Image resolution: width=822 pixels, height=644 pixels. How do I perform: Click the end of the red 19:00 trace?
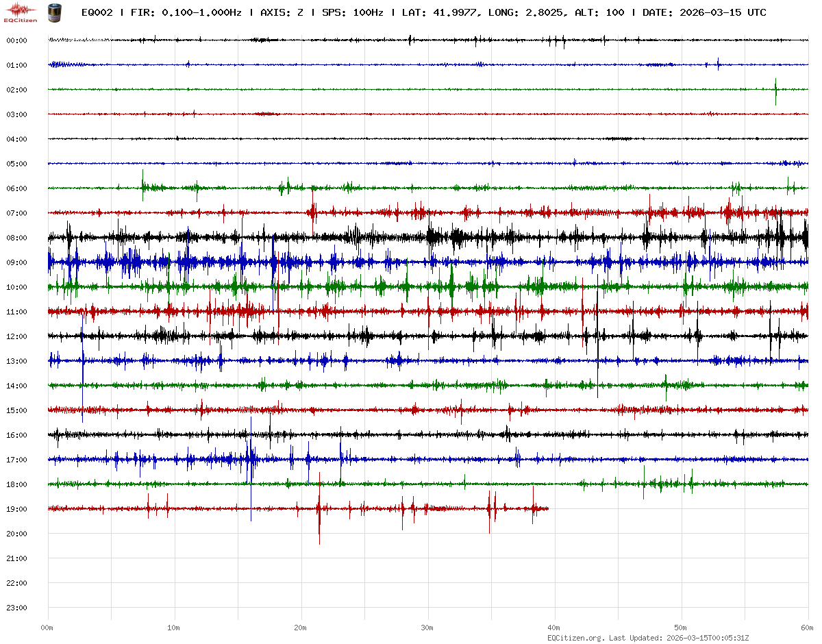click(548, 508)
